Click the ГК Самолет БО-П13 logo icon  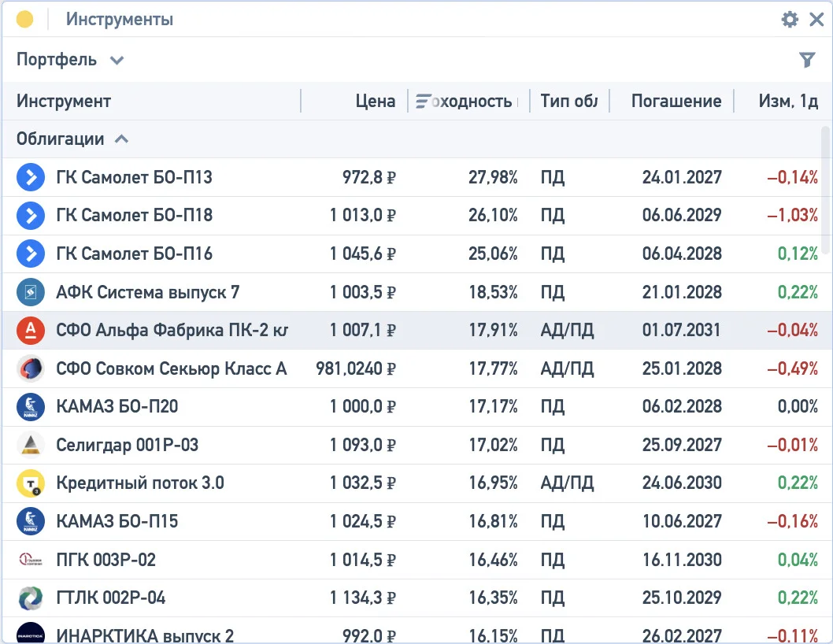tap(30, 177)
